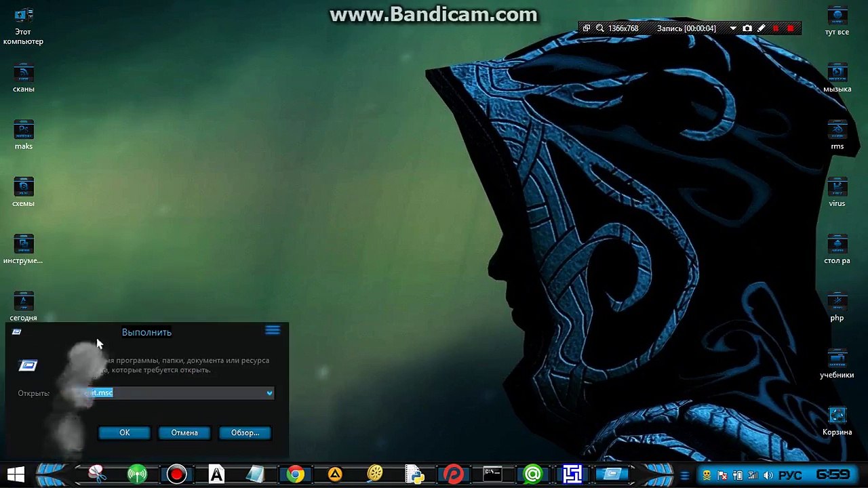The height and width of the screenshot is (488, 868).
Task: Select the virus desktop icon
Action: click(837, 192)
